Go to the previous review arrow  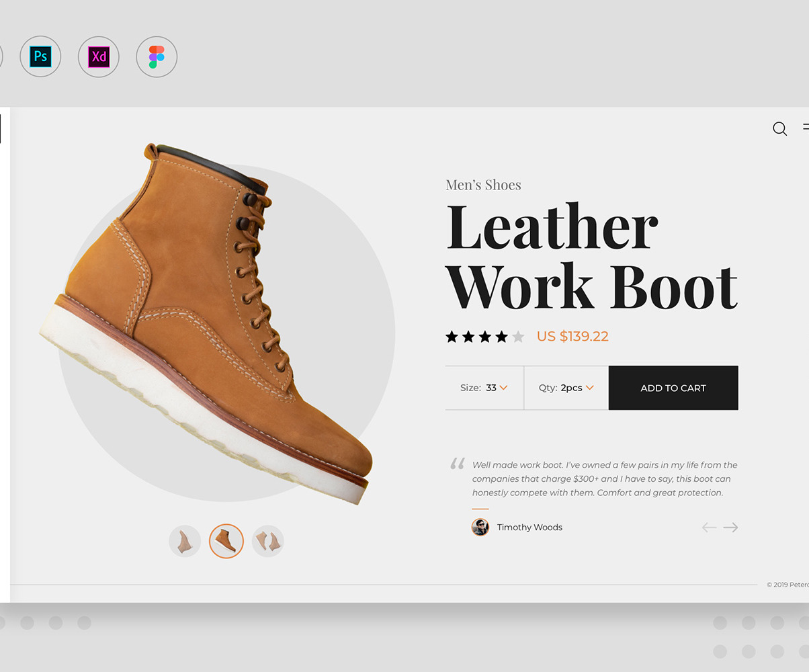click(x=709, y=528)
